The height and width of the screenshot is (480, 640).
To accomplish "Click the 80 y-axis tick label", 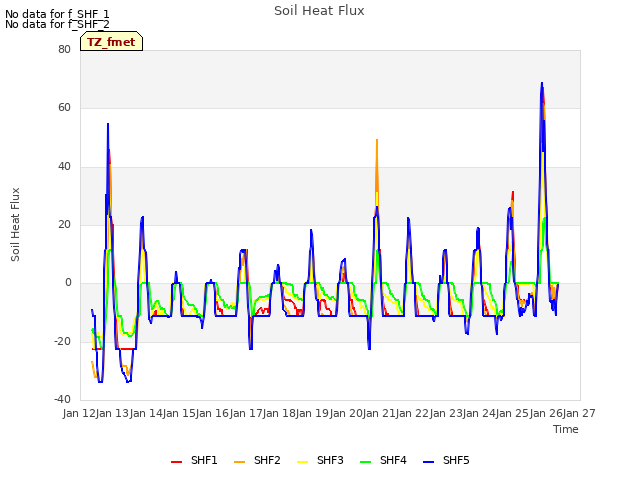I will tap(64, 49).
